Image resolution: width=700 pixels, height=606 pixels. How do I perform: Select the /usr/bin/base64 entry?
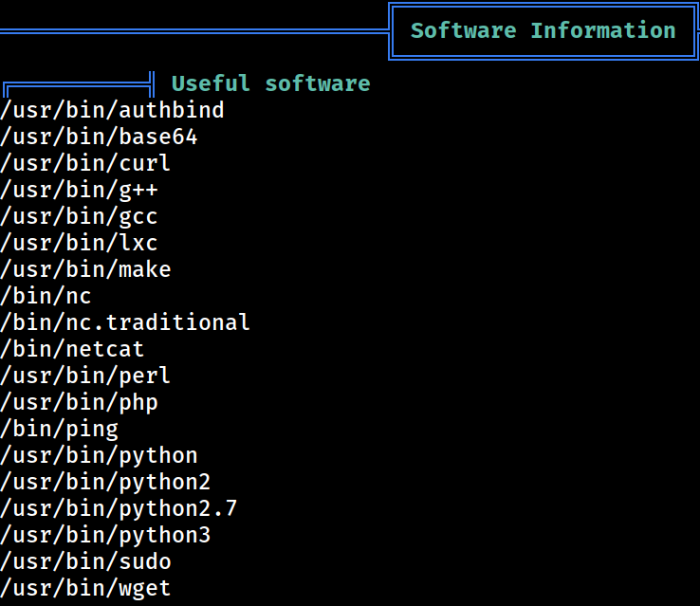click(x=99, y=137)
